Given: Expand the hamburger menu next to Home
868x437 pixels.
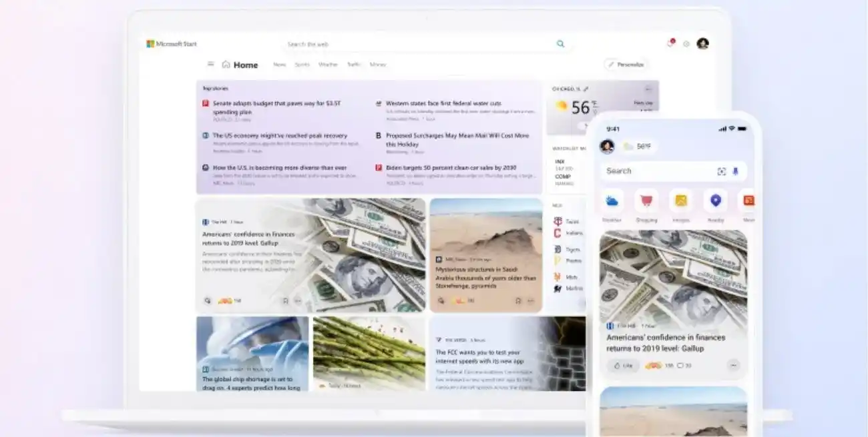Looking at the screenshot, I should [x=210, y=65].
